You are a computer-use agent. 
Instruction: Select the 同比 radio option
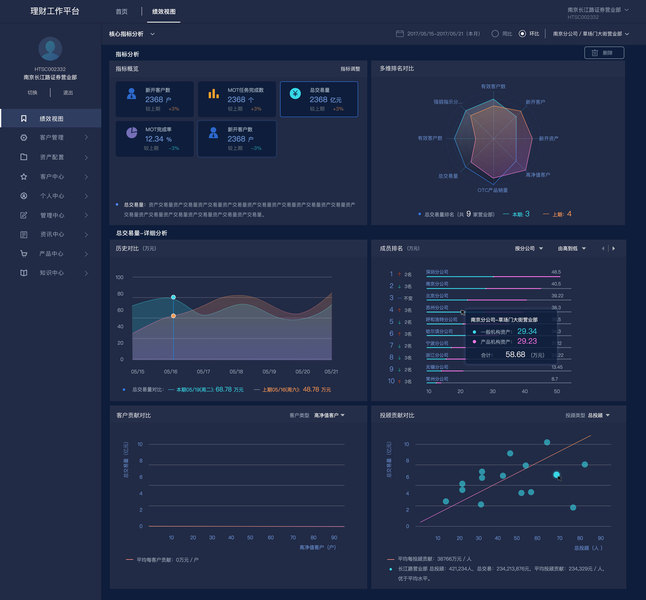coord(495,34)
